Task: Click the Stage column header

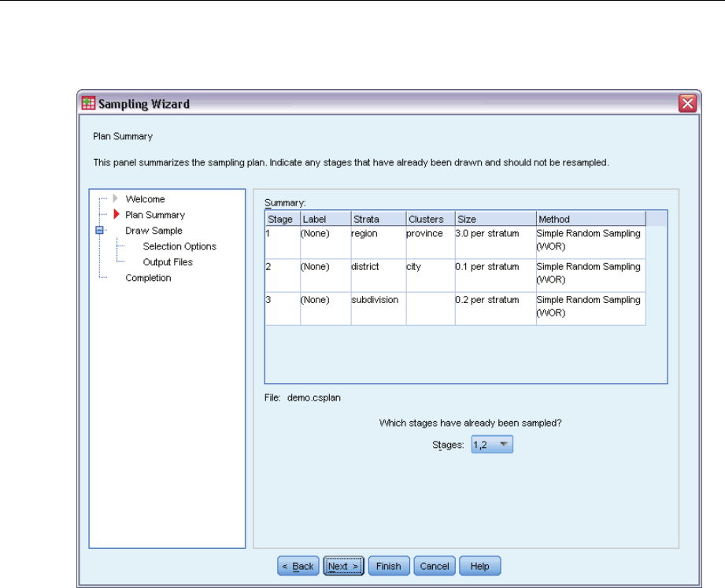Action: pyautogui.click(x=283, y=219)
